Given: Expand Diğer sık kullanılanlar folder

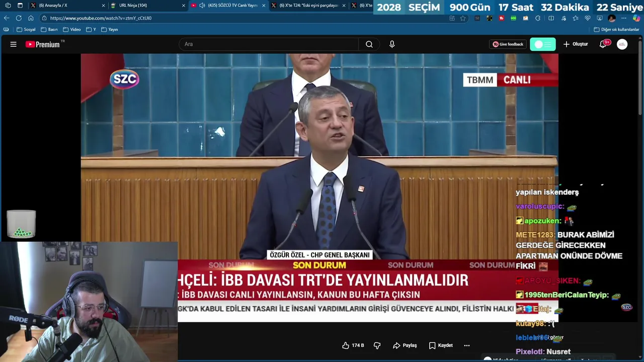Looking at the screenshot, I should pos(616,30).
